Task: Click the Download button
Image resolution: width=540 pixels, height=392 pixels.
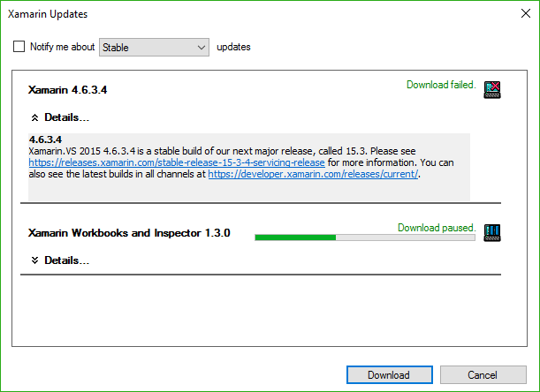Action: pos(390,374)
